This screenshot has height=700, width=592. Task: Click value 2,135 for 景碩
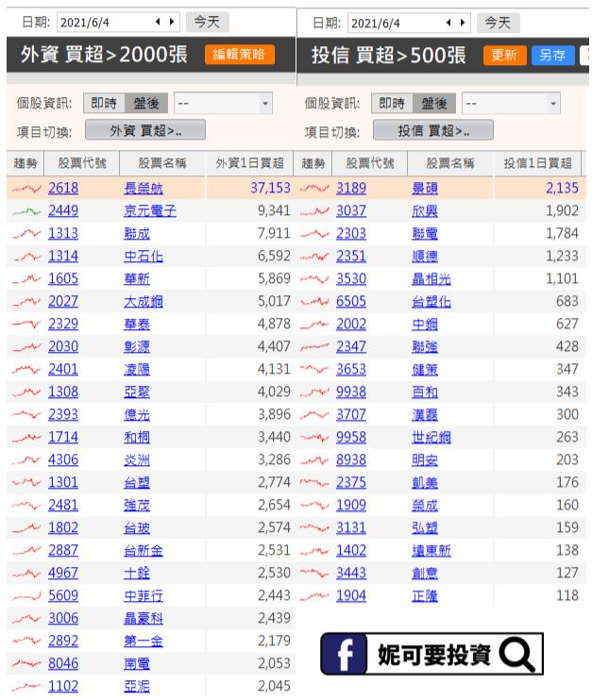pos(562,189)
